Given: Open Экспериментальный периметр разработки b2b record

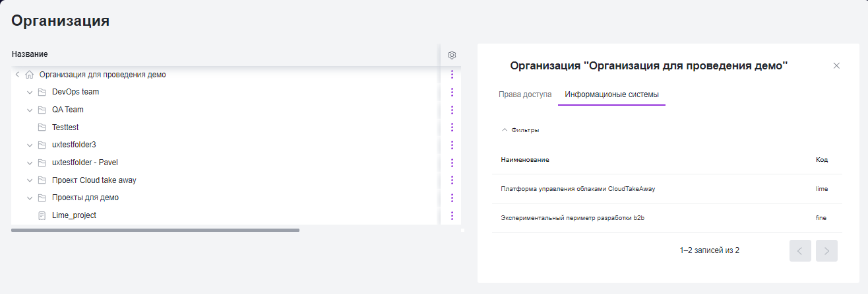Looking at the screenshot, I should tap(572, 218).
